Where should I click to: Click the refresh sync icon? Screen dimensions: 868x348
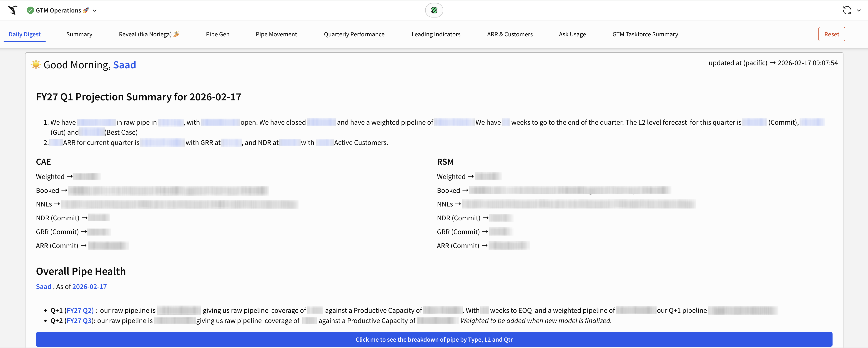847,10
